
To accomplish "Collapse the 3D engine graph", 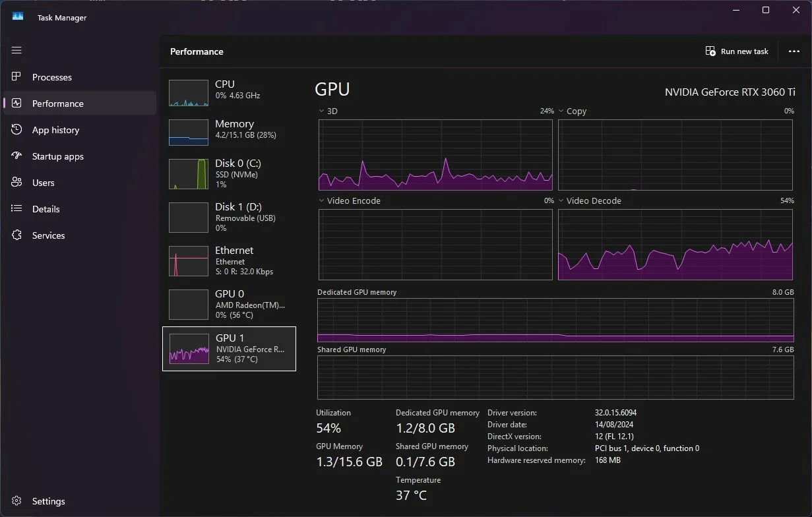I will (323, 111).
